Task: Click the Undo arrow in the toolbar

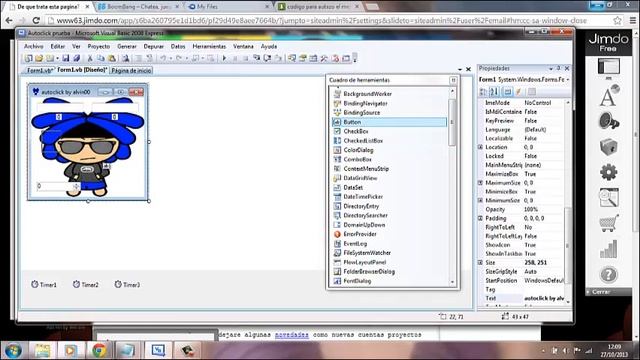Action: click(163, 58)
